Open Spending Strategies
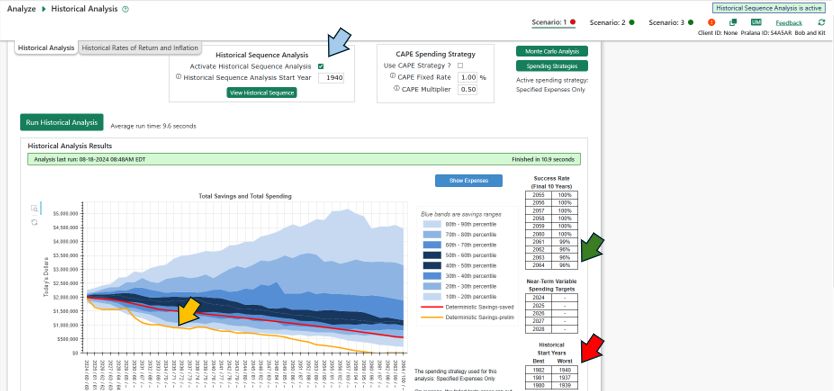Screen dimensions: 834x391 552,66
